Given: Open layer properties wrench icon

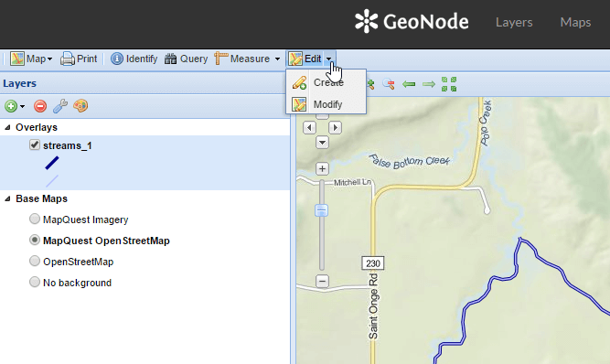Looking at the screenshot, I should (x=60, y=106).
